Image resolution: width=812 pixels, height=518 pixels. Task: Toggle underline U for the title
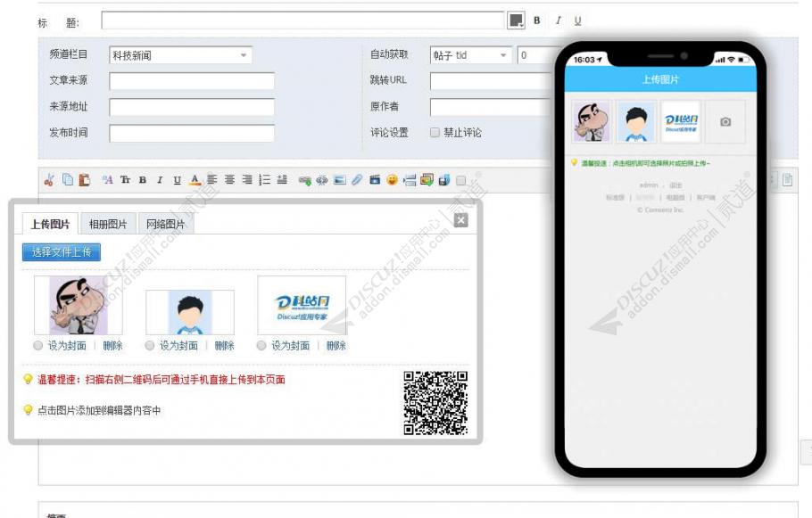pos(577,21)
